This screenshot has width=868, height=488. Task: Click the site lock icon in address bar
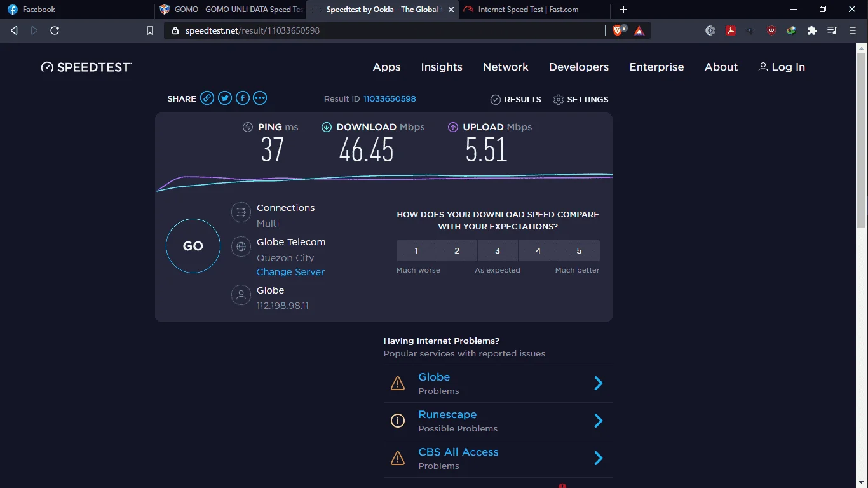pyautogui.click(x=175, y=30)
